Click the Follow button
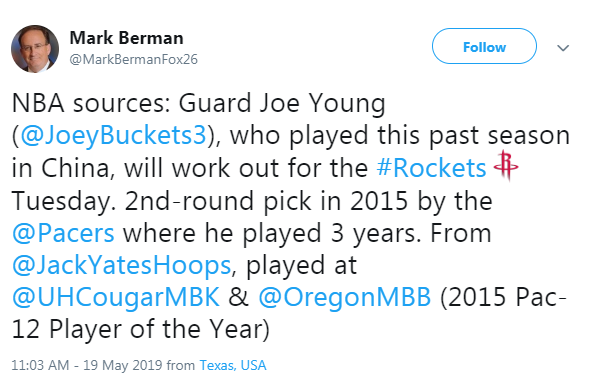Viewport: 604px width, 383px height. point(484,46)
